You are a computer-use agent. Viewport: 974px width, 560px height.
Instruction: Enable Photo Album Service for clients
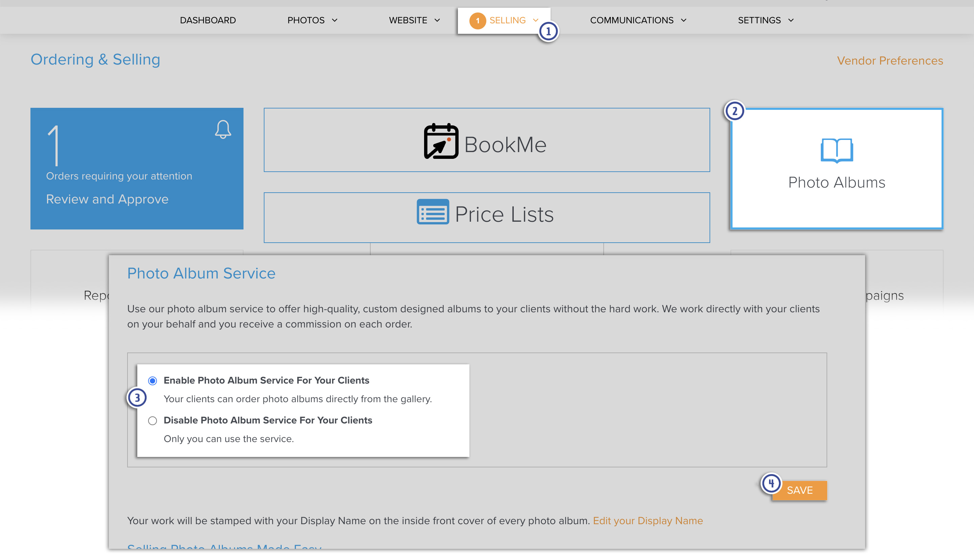coord(153,380)
